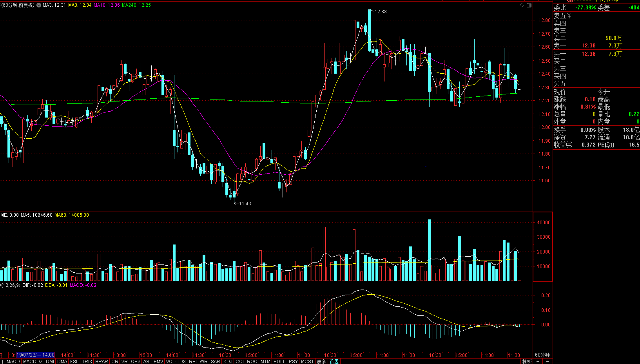The image size is (640, 364).
Task: Open the 更多 more-indicators menu
Action: [321, 361]
